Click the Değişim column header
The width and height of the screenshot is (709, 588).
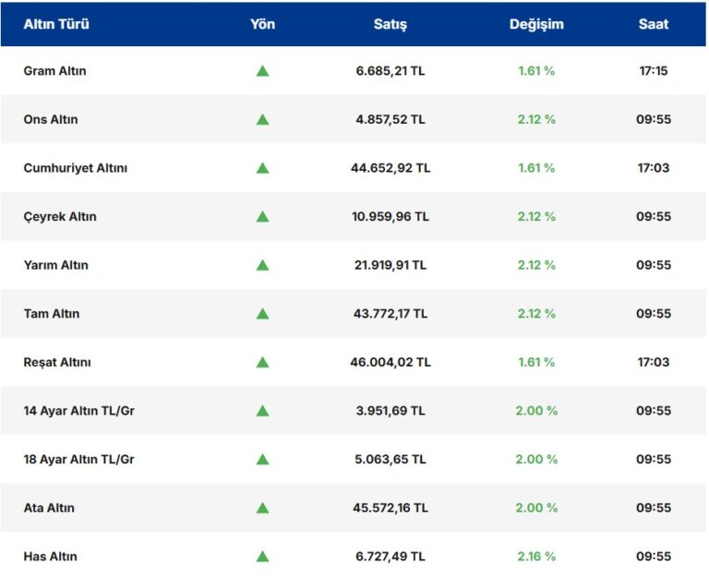tap(535, 25)
